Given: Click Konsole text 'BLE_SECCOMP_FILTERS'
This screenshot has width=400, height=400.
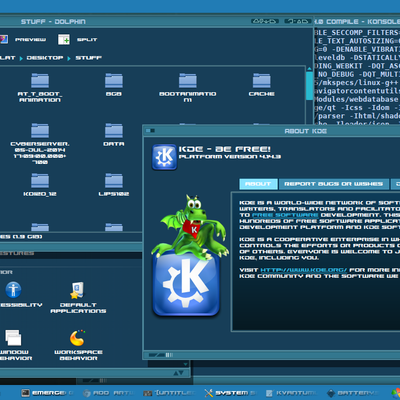Looking at the screenshot, I should tap(357, 33).
